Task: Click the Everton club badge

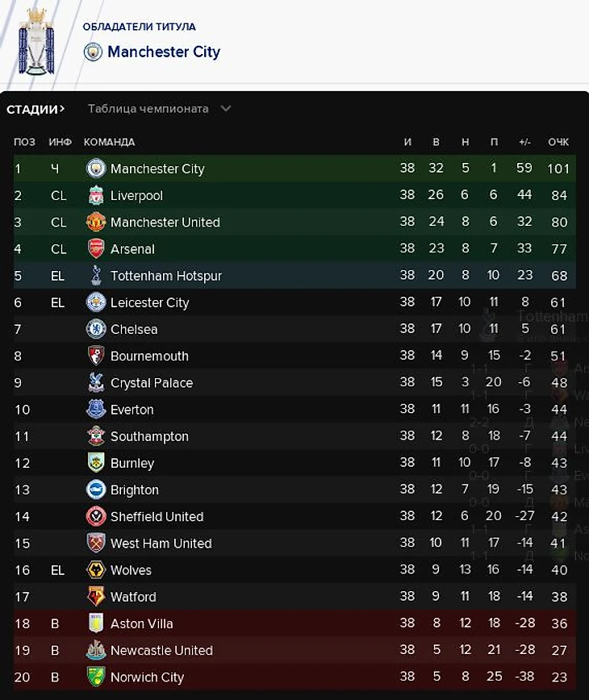Action: coord(96,409)
